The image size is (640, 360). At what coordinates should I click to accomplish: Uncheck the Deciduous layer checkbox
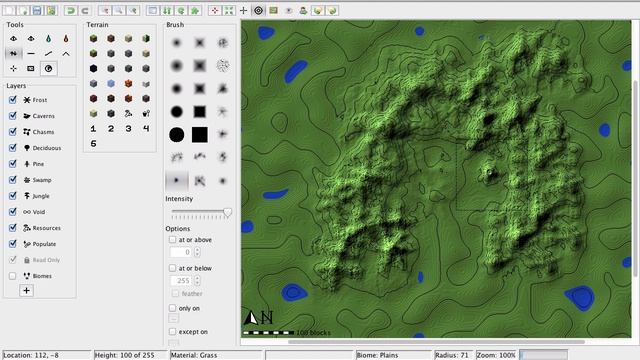coord(13,147)
